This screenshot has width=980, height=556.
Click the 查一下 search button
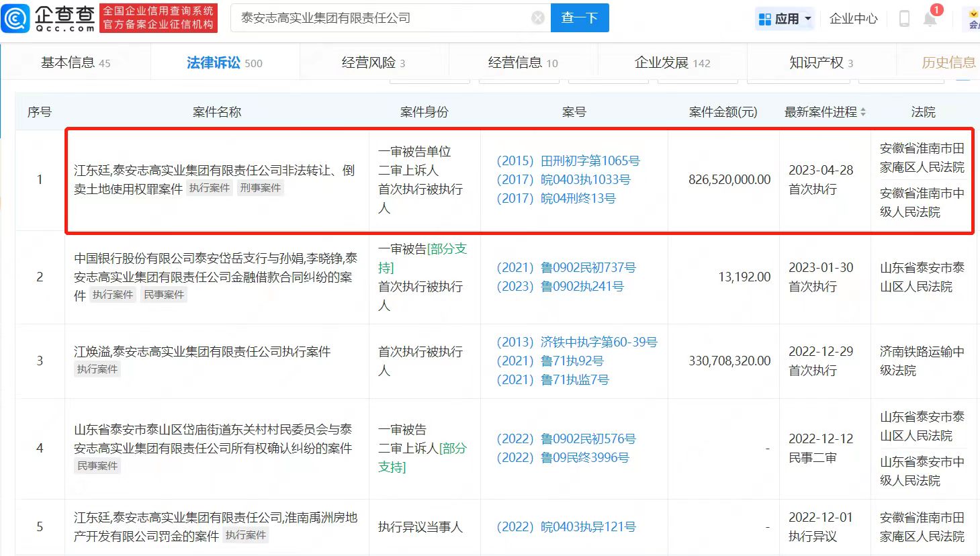(x=580, y=18)
